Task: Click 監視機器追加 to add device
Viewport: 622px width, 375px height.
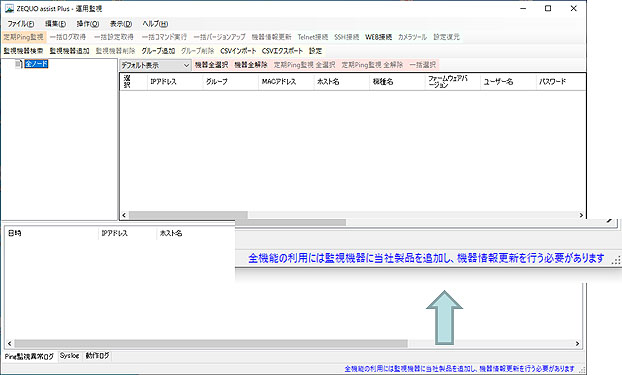Action: [x=69, y=51]
